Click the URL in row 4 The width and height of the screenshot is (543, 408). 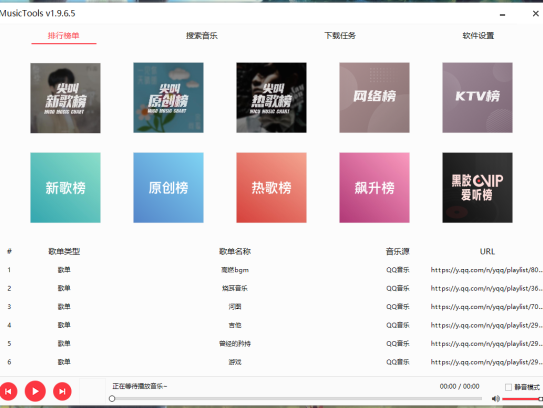click(487, 325)
